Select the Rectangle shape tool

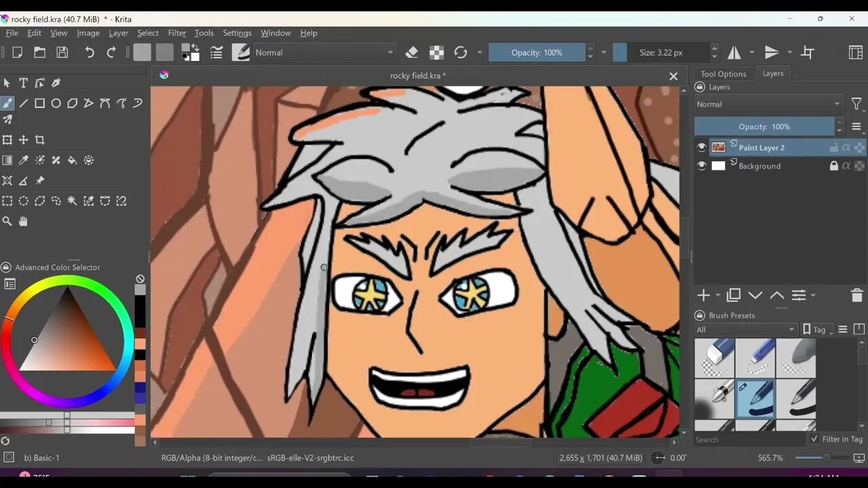[x=40, y=103]
